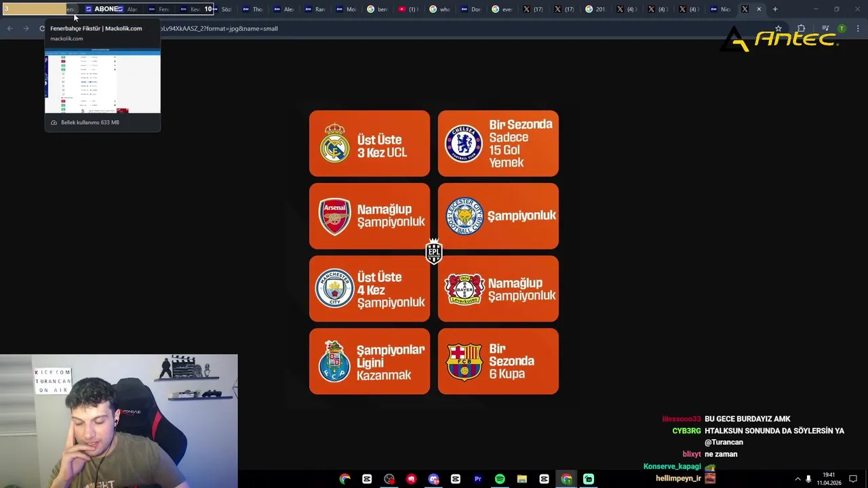868x488 pixels.
Task: Switch to the YouTube tab labeled (1)
Action: [x=409, y=9]
